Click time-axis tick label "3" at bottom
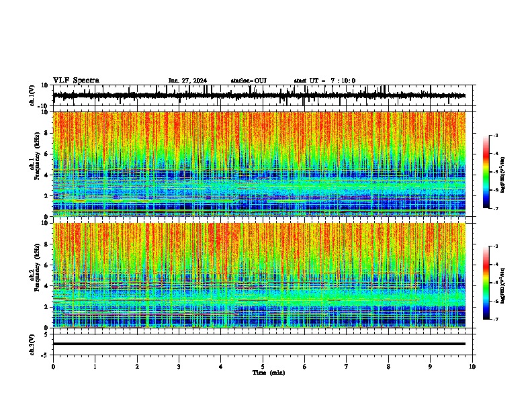This screenshot has width=532, height=411. (179, 367)
